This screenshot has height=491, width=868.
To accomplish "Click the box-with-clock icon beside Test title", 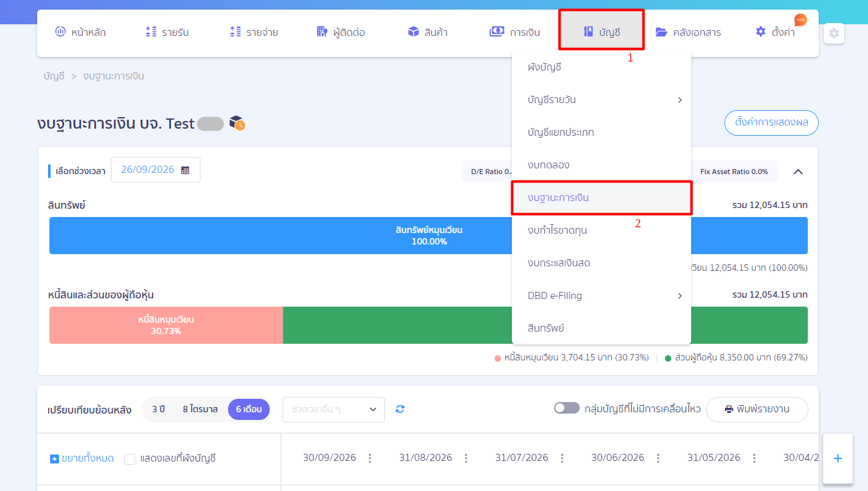I will coord(237,124).
